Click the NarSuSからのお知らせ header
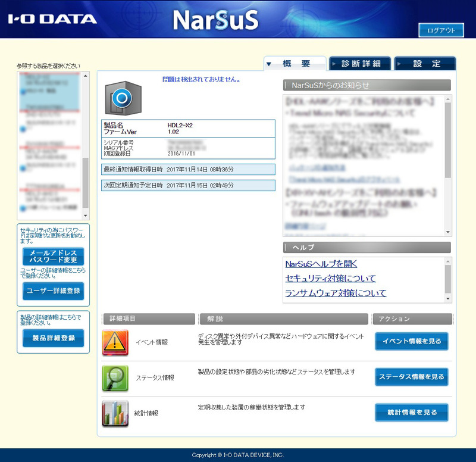Viewport: 476px width, 462px height. [367, 85]
